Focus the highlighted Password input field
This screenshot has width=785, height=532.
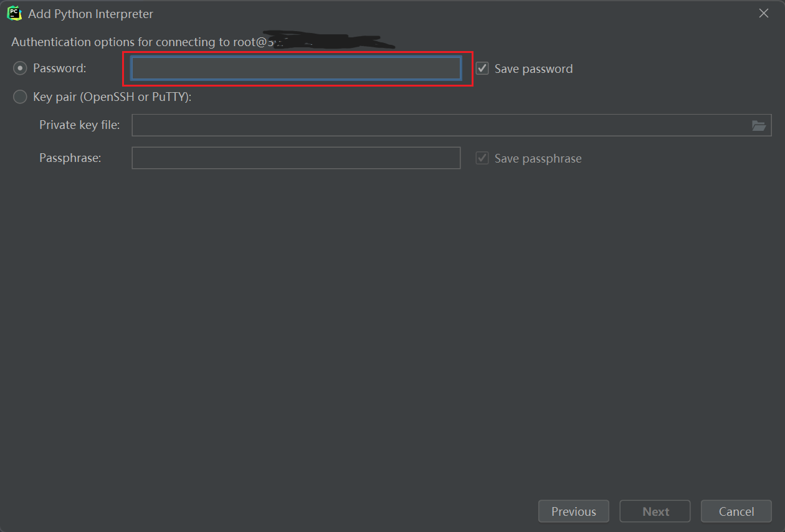coord(296,69)
